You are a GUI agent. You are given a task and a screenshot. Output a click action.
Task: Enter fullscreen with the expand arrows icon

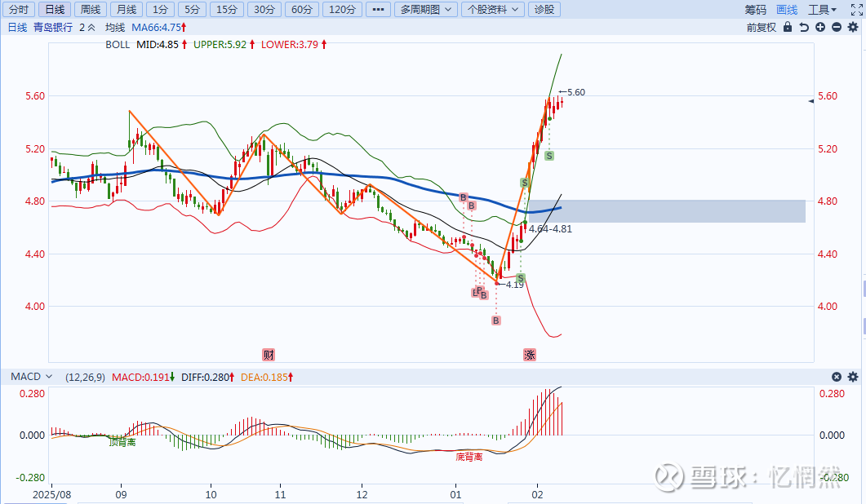[x=856, y=10]
